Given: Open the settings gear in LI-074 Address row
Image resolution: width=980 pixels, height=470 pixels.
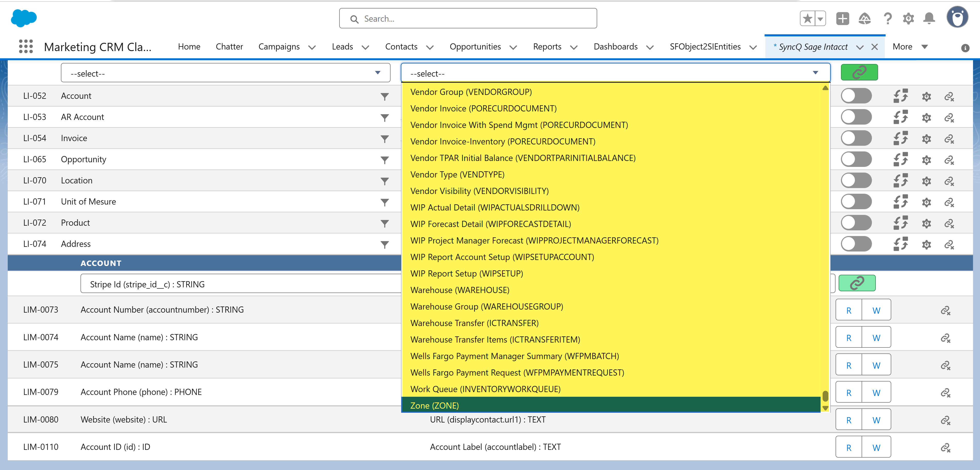Looking at the screenshot, I should (926, 245).
